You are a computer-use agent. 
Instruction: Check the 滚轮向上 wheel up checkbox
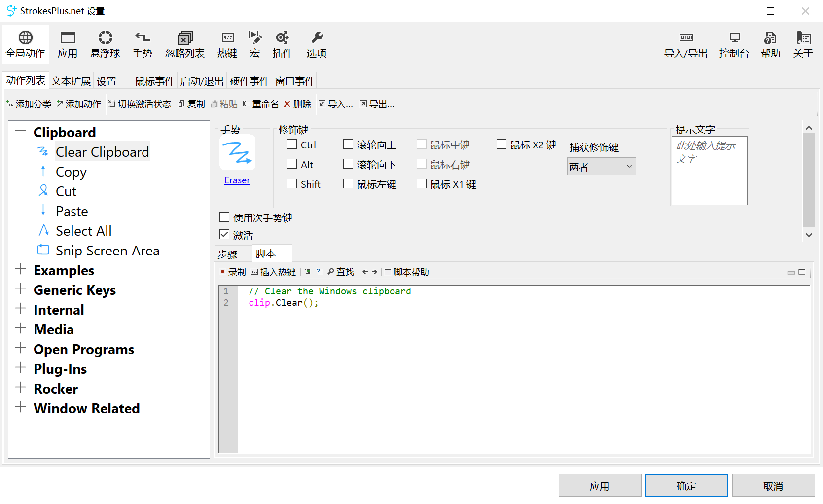click(348, 144)
